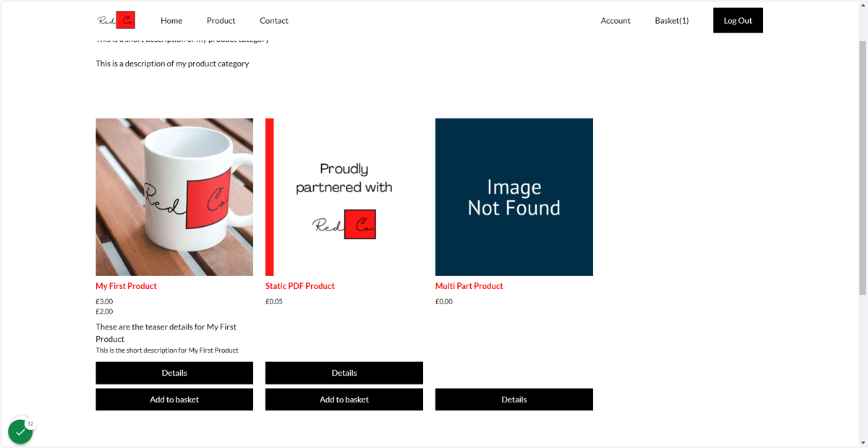Go to the Home menu item
868x448 pixels.
tap(171, 20)
